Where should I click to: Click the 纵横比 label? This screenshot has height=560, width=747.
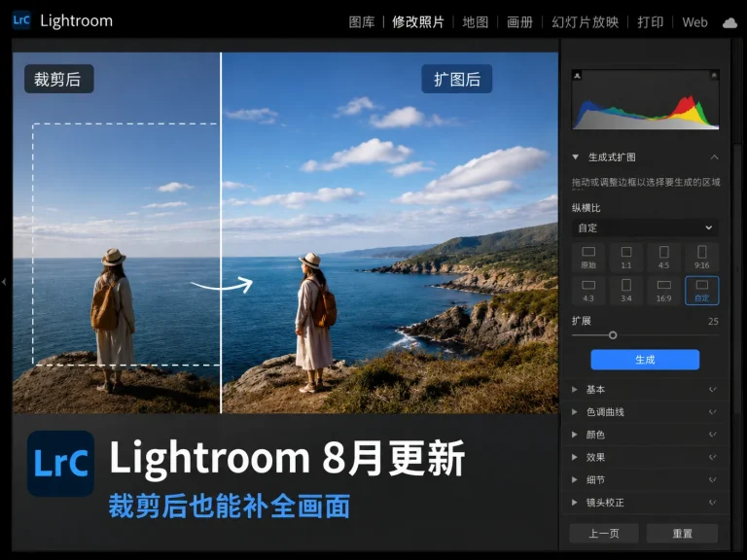coord(586,208)
